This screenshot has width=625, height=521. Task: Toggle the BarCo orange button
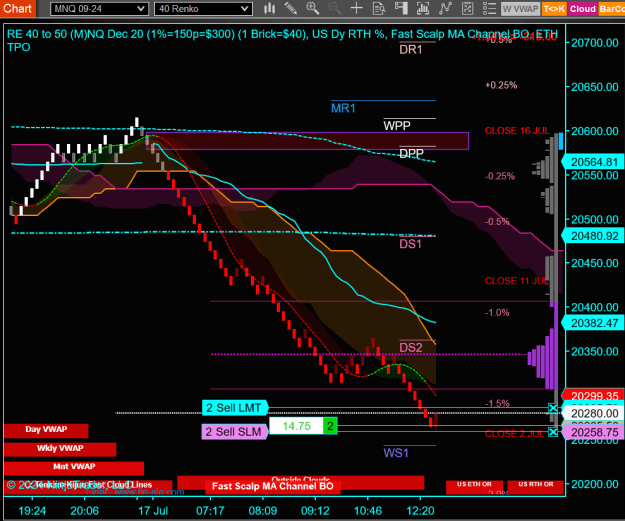(x=611, y=9)
